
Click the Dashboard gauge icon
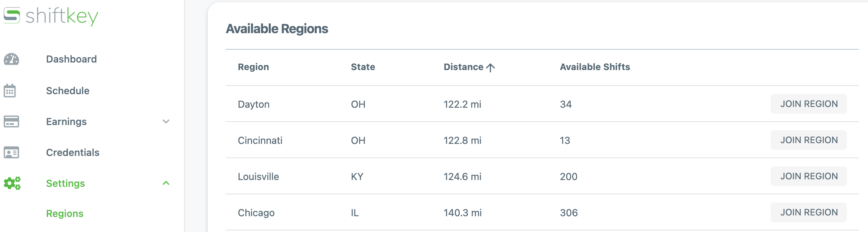coord(11,59)
